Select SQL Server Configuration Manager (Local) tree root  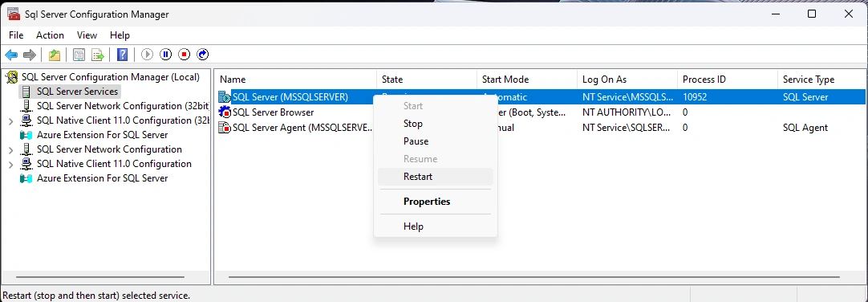point(110,77)
